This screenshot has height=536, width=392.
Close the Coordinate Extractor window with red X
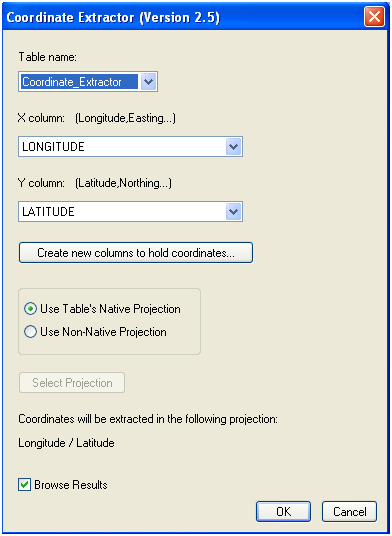coord(374,16)
